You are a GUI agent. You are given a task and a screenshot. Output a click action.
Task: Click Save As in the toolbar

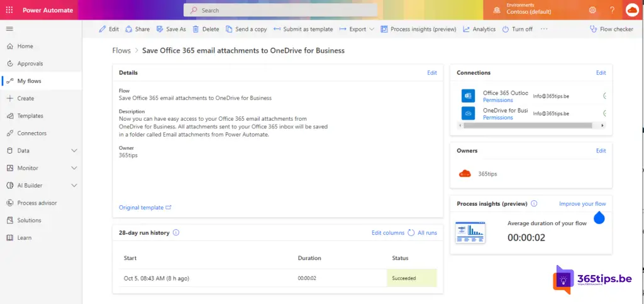click(171, 29)
